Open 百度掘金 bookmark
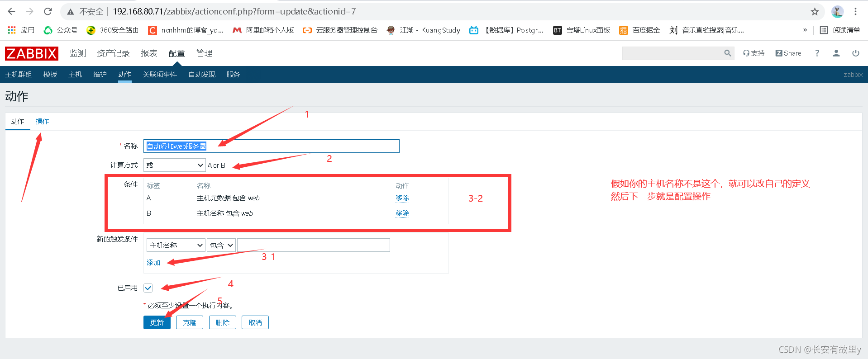Screen dimensions: 868x359 coord(639,30)
